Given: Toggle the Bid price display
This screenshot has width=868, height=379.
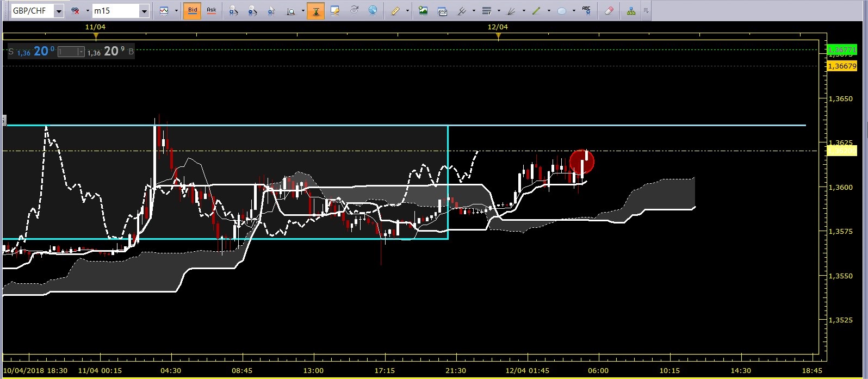Looking at the screenshot, I should (x=192, y=10).
